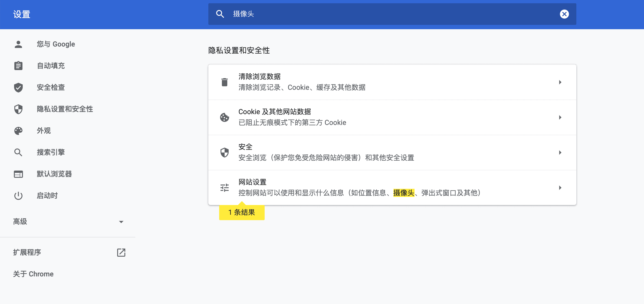This screenshot has height=304, width=644.
Task: Clear the search field with the X button
Action: click(564, 14)
